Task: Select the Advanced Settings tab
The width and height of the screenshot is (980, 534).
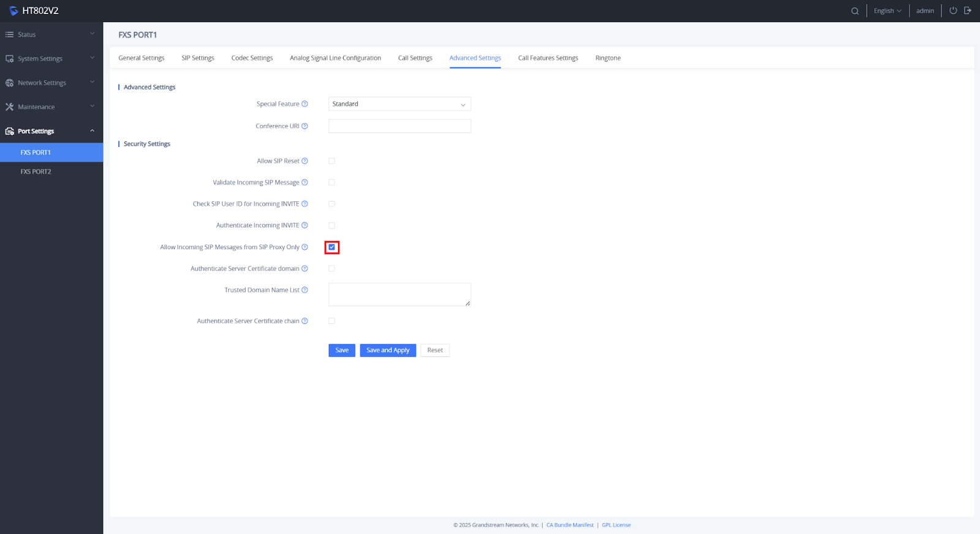Action: point(475,58)
